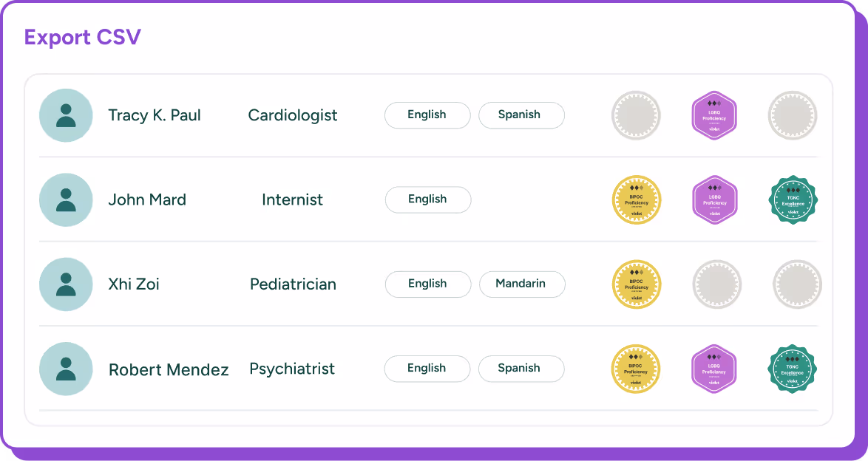Select the English pill on John Mard's row

point(428,199)
